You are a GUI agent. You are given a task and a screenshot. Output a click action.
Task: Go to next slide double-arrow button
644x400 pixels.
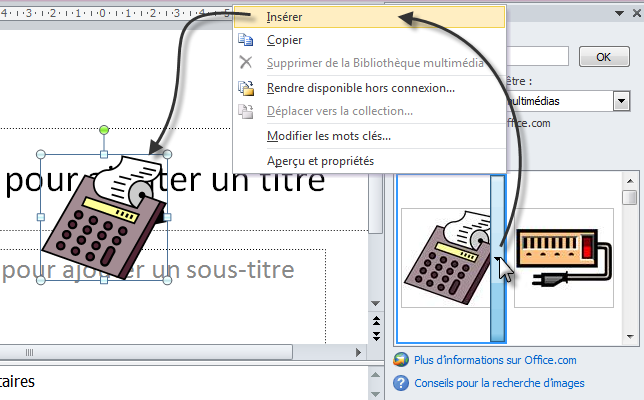click(376, 336)
